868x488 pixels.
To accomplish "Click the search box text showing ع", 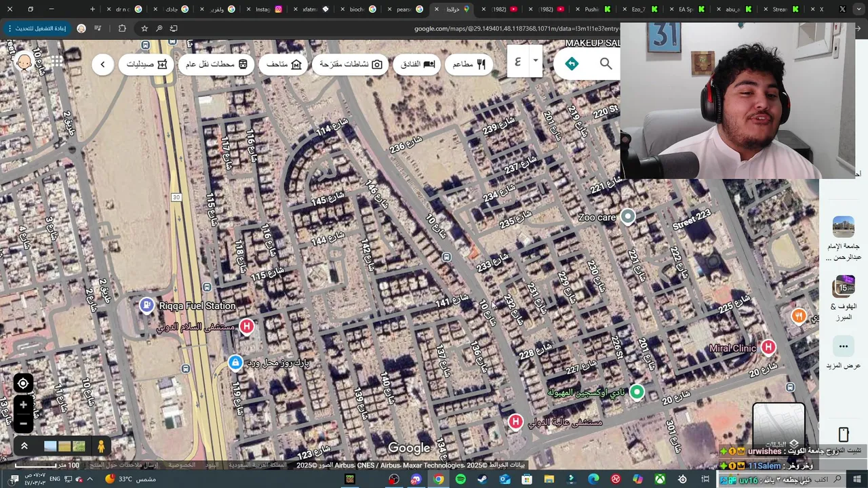I will pyautogui.click(x=517, y=62).
